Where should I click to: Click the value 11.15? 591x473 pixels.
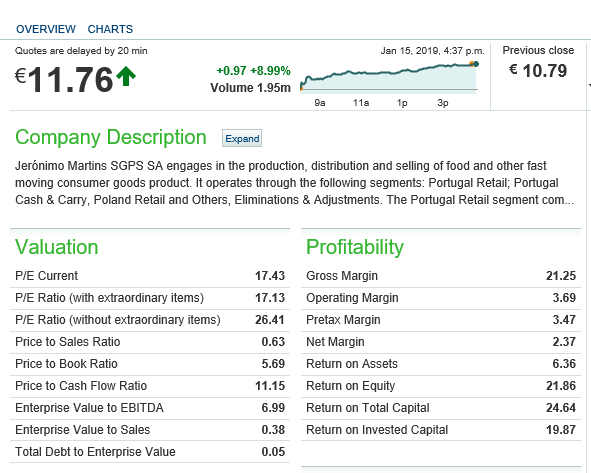click(x=270, y=386)
